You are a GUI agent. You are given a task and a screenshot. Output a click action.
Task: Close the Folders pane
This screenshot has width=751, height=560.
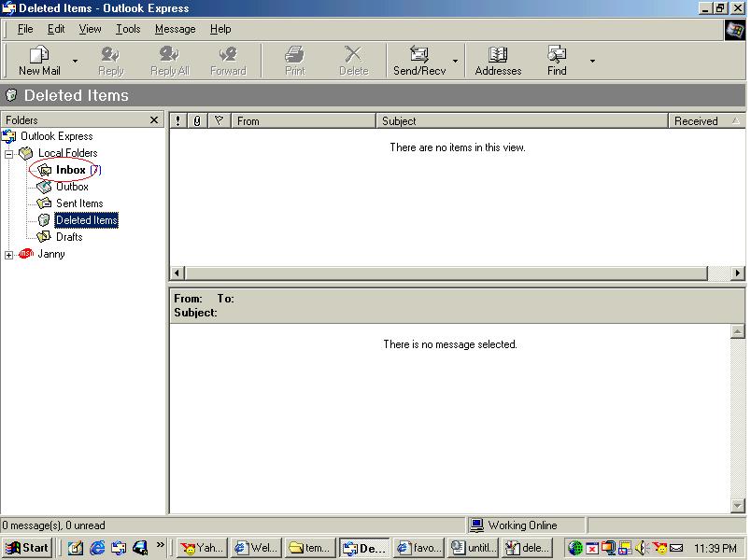(x=154, y=120)
